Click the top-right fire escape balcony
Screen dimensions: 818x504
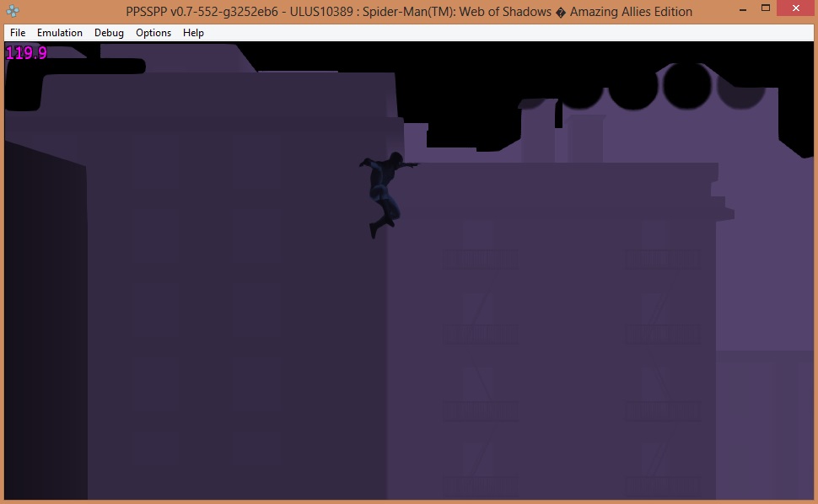click(x=662, y=259)
